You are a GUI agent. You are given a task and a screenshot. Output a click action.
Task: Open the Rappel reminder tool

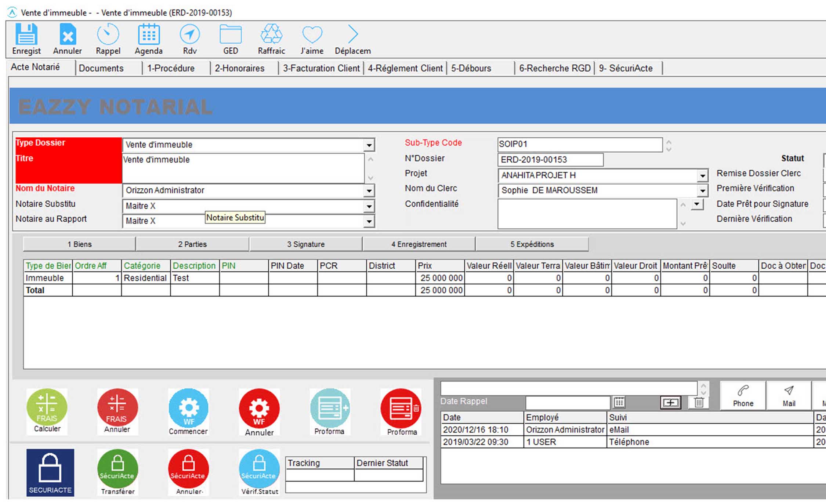(x=108, y=34)
